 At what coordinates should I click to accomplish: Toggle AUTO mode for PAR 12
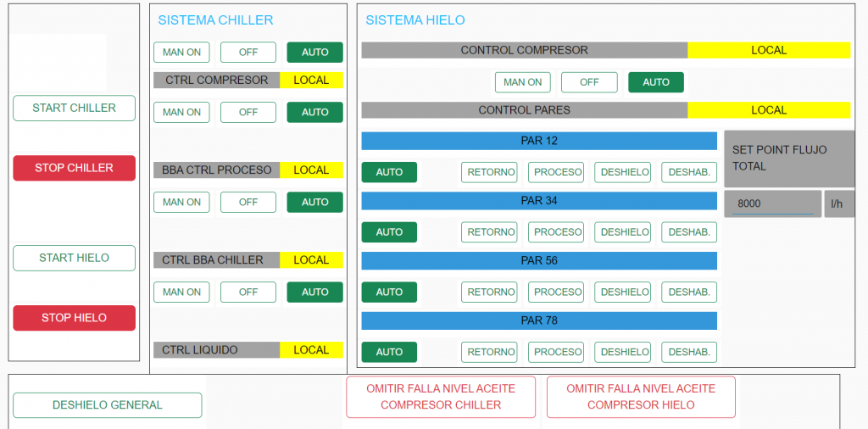click(x=389, y=172)
